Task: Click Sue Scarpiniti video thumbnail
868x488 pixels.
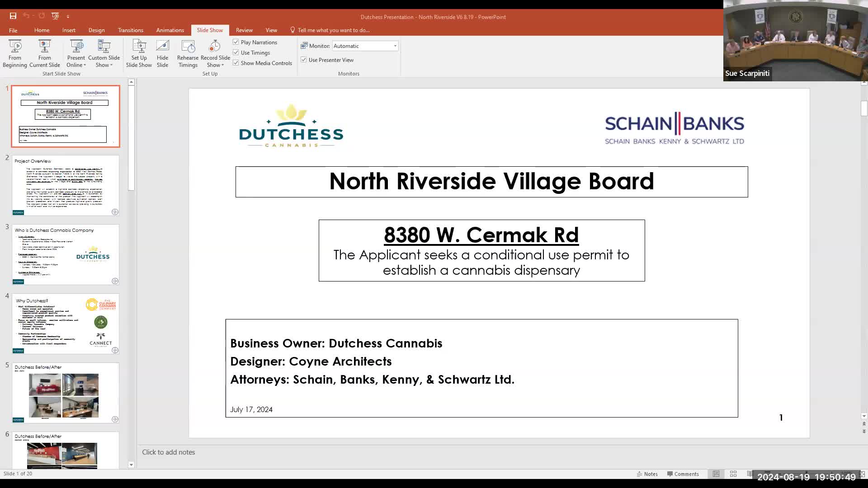Action: tap(796, 41)
